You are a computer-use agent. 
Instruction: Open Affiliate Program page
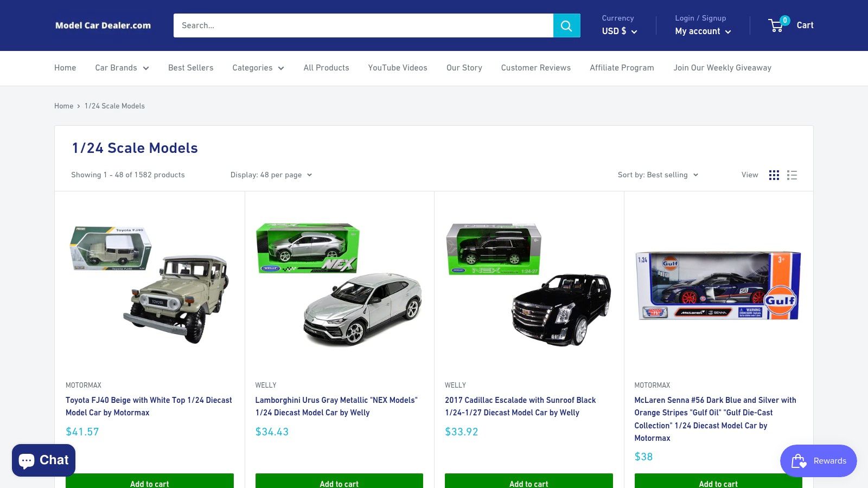tap(622, 68)
